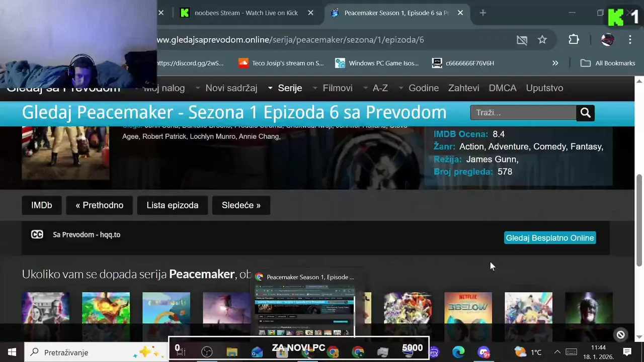Open the DMCA page
The height and width of the screenshot is (362, 644).
tap(503, 88)
